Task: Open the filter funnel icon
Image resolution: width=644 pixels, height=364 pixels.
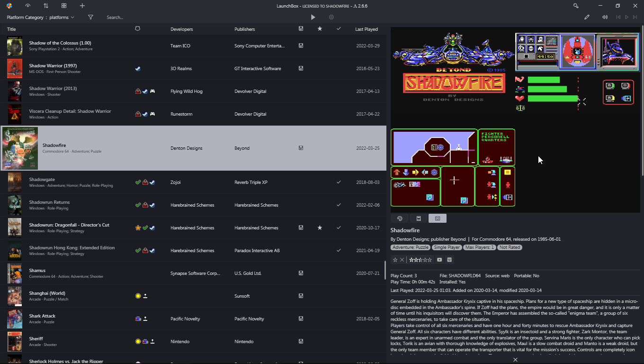Action: (90, 17)
